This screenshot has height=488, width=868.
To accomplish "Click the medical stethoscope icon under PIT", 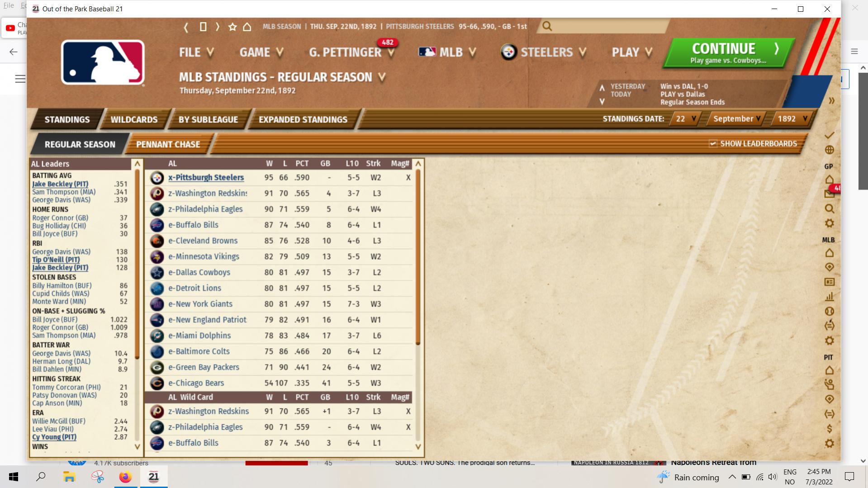I will pos(829,385).
